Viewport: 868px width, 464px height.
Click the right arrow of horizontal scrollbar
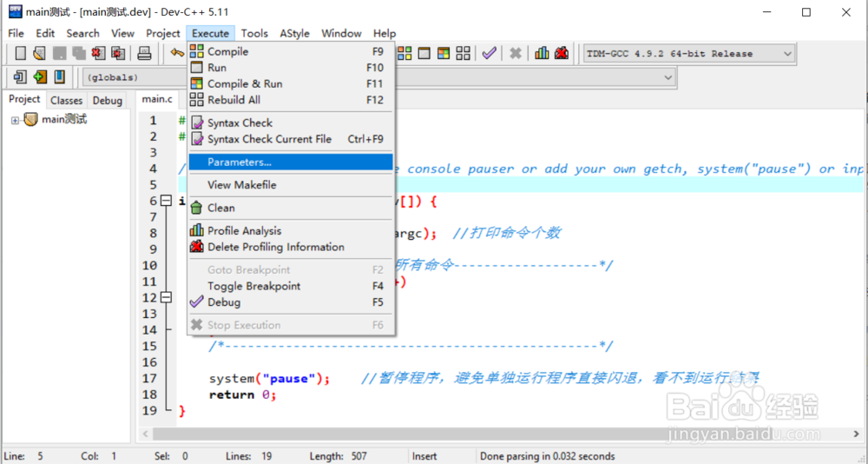(856, 434)
